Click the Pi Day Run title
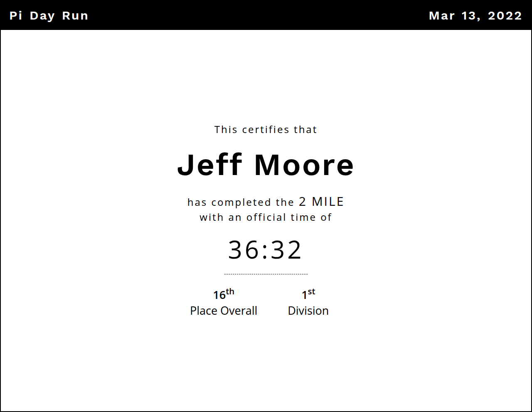This screenshot has height=412, width=532. [49, 16]
